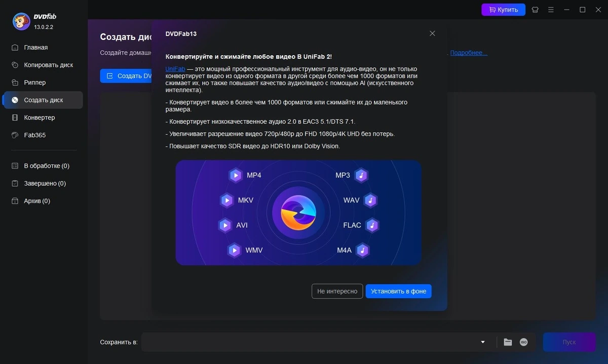608x364 pixels.
Task: Click the MKV format icon
Action: tap(226, 200)
